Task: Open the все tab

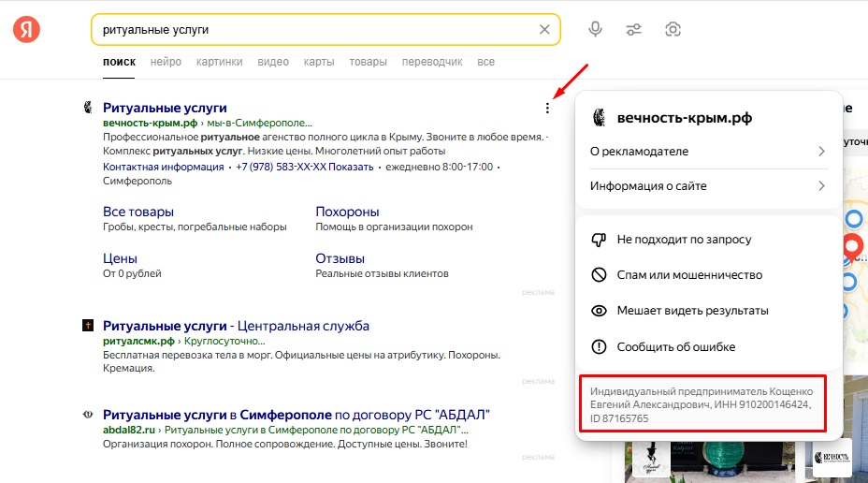Action: 485,62
